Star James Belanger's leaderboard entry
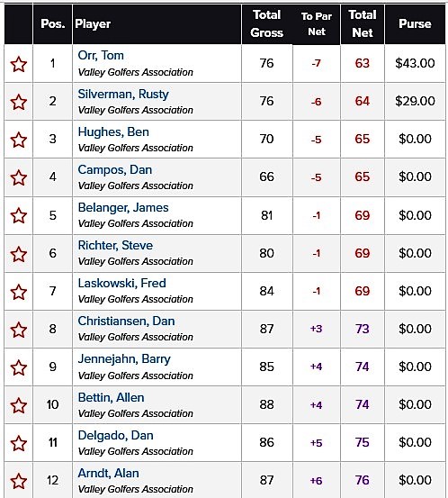The image size is (448, 498). click(x=18, y=215)
